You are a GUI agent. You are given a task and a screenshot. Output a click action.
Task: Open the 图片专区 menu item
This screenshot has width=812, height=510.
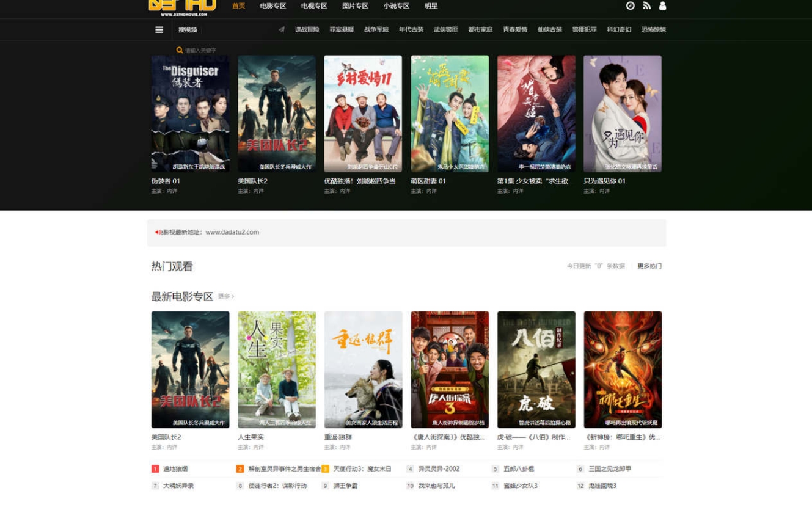coord(355,6)
